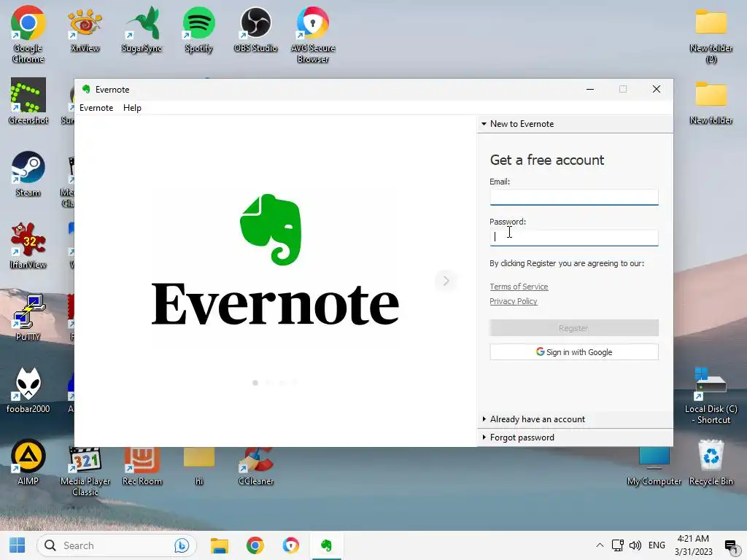Screen dimensions: 747x560
Task: Open the clock and date flyout
Action: pyautogui.click(x=694, y=545)
